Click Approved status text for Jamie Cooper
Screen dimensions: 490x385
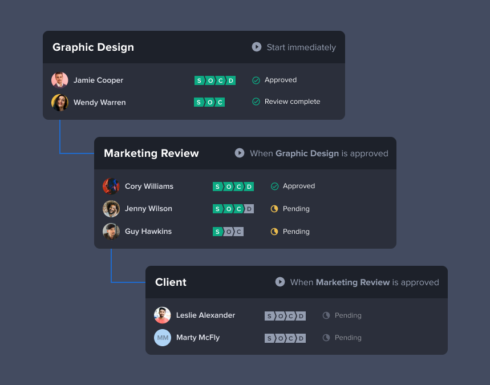[281, 80]
